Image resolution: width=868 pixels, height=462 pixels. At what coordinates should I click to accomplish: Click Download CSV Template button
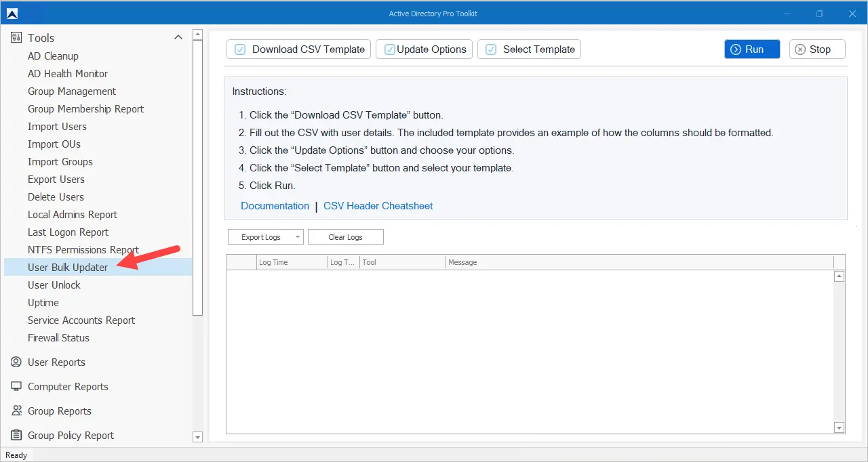(x=298, y=49)
